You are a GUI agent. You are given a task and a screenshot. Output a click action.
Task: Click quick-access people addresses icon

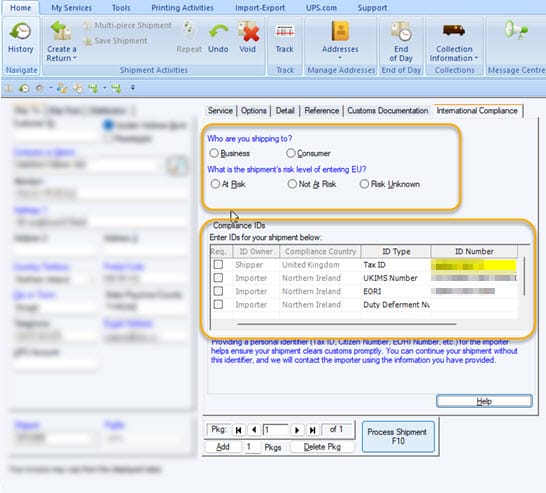62,88
